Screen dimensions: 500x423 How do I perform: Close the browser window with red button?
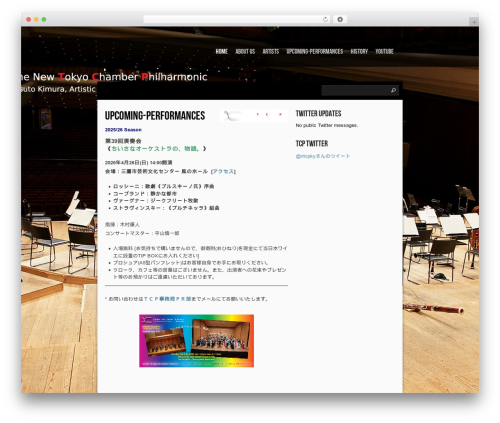29,20
